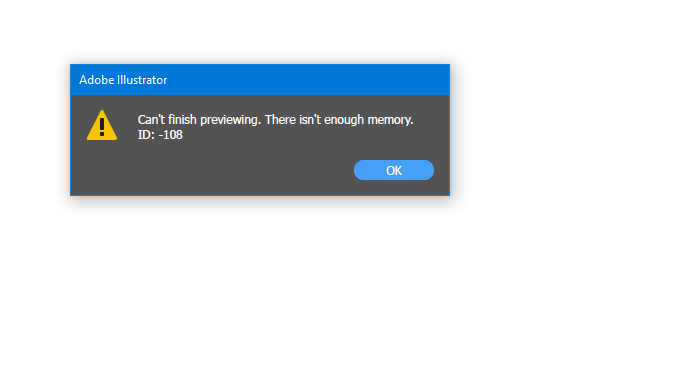
Task: Acknowledge the preview error by clicking OK
Action: (x=393, y=170)
